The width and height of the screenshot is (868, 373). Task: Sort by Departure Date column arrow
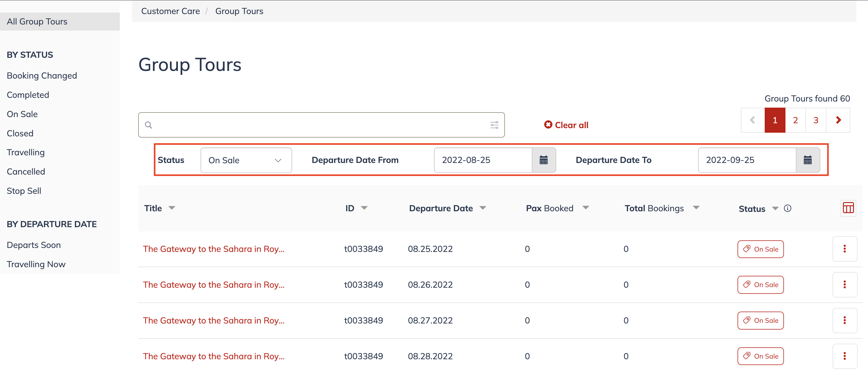(x=483, y=208)
